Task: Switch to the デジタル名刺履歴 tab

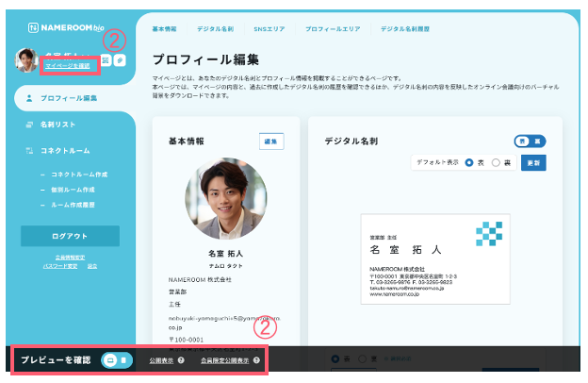Action: point(405,29)
